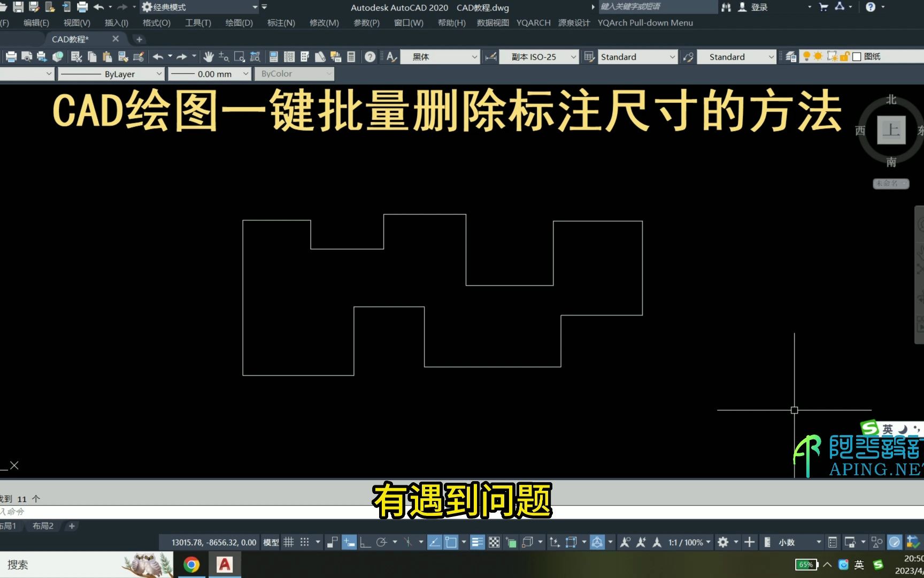The height and width of the screenshot is (578, 924).
Task: Click 北 on the ViewCube compass
Action: pos(891,100)
